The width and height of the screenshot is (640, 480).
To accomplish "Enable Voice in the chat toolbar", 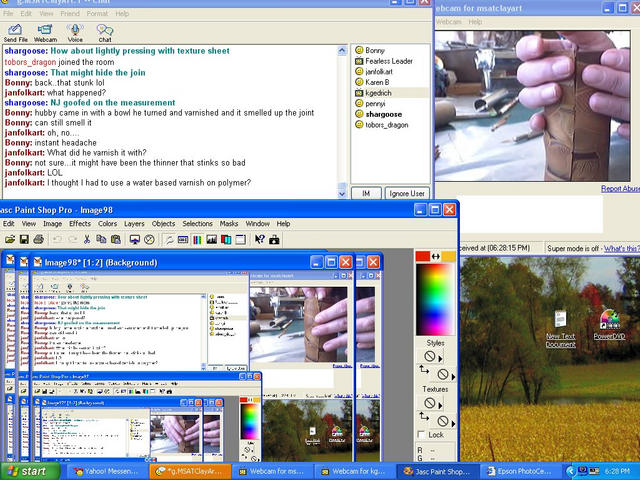I will tap(75, 33).
